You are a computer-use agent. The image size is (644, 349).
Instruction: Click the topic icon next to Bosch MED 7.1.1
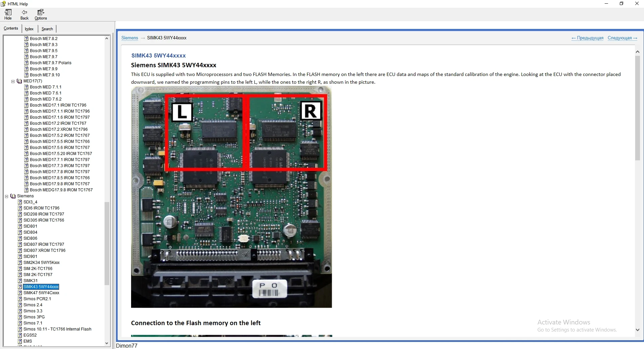click(x=26, y=87)
